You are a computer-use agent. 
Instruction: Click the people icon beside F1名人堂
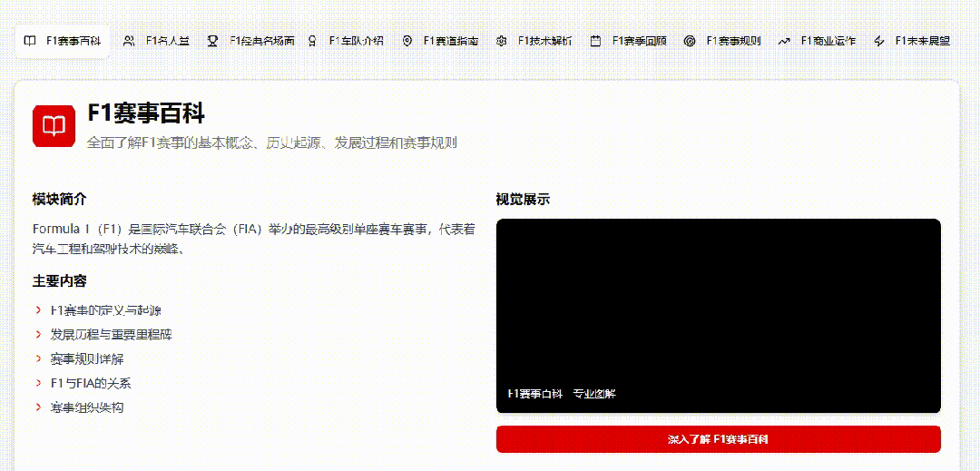tap(129, 41)
